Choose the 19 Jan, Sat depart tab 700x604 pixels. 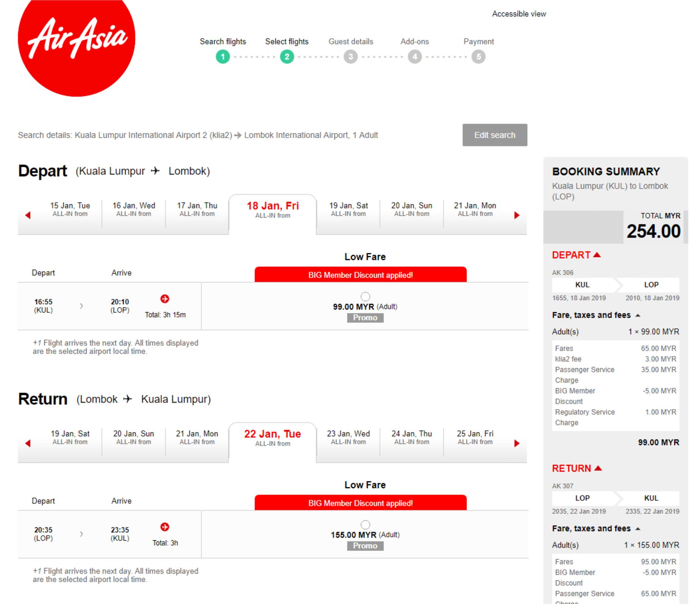pyautogui.click(x=348, y=209)
